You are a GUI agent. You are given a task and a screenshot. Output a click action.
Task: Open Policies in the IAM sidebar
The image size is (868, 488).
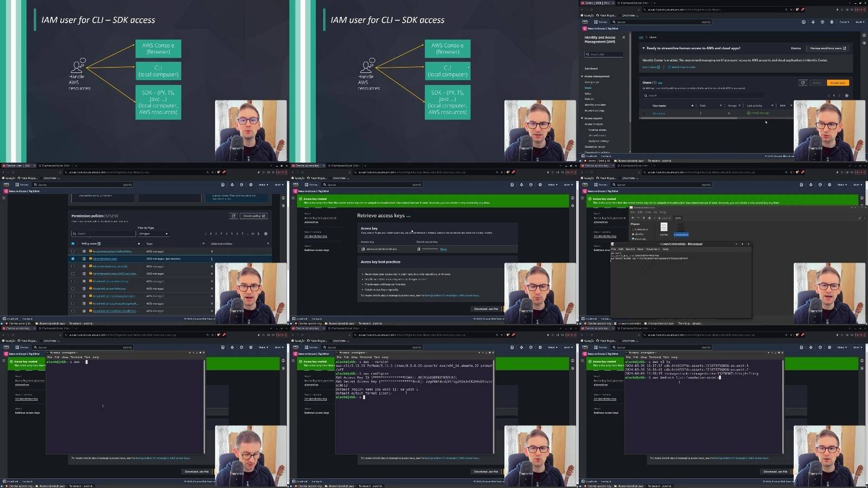(x=589, y=99)
